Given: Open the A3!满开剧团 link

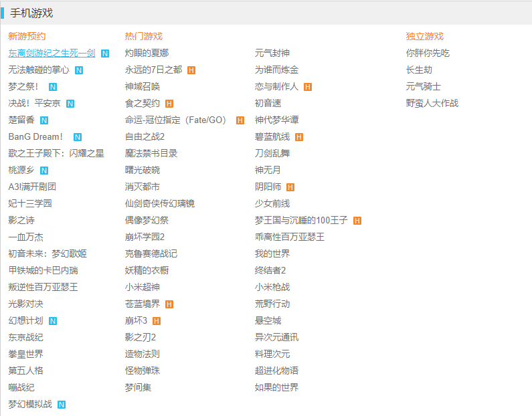Looking at the screenshot, I should [32, 187].
